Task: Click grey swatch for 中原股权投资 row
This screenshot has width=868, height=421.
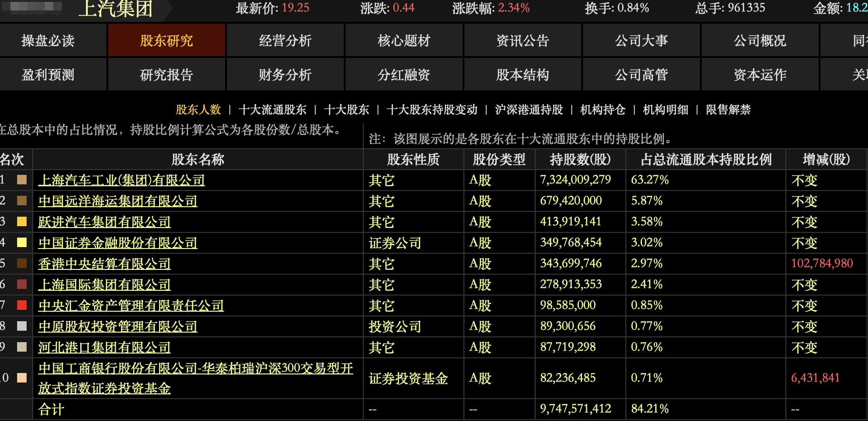Action: [x=22, y=326]
